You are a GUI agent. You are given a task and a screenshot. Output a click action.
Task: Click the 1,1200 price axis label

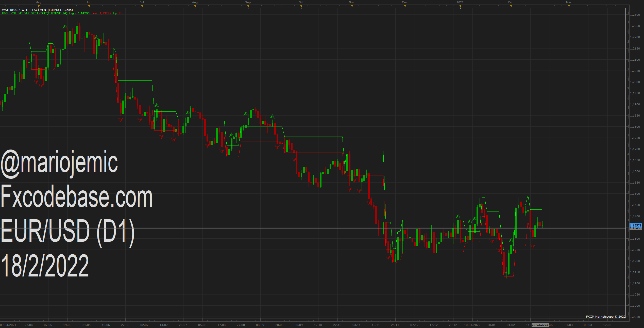635,261
